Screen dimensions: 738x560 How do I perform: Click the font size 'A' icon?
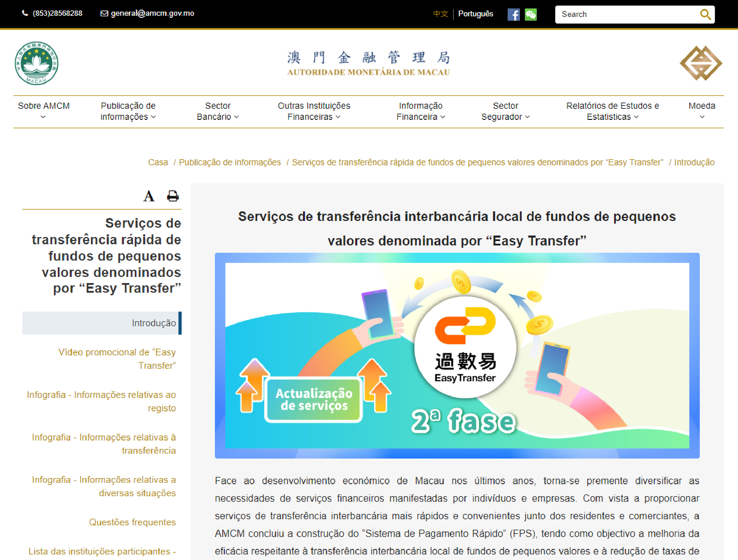(149, 196)
